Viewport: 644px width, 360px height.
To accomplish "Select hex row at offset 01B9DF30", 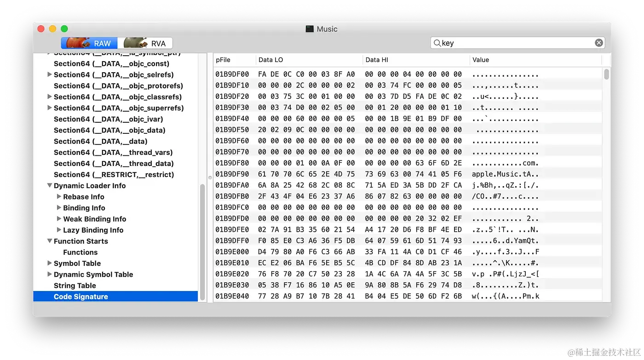I will (x=408, y=108).
